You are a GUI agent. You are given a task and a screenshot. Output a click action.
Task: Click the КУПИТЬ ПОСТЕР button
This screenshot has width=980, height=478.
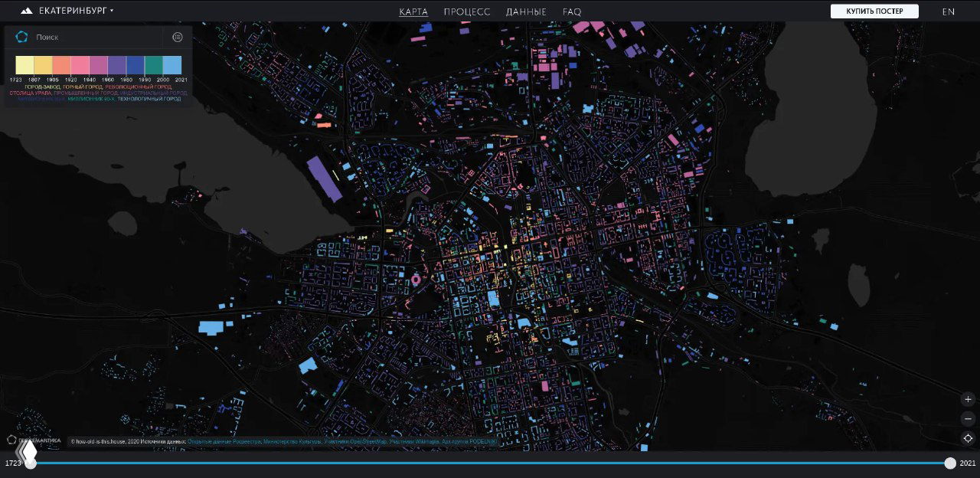874,11
